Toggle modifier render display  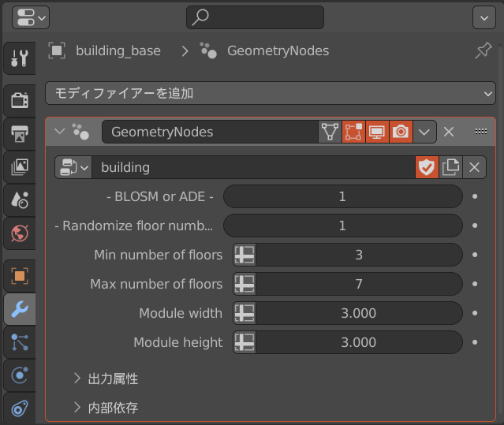click(401, 132)
